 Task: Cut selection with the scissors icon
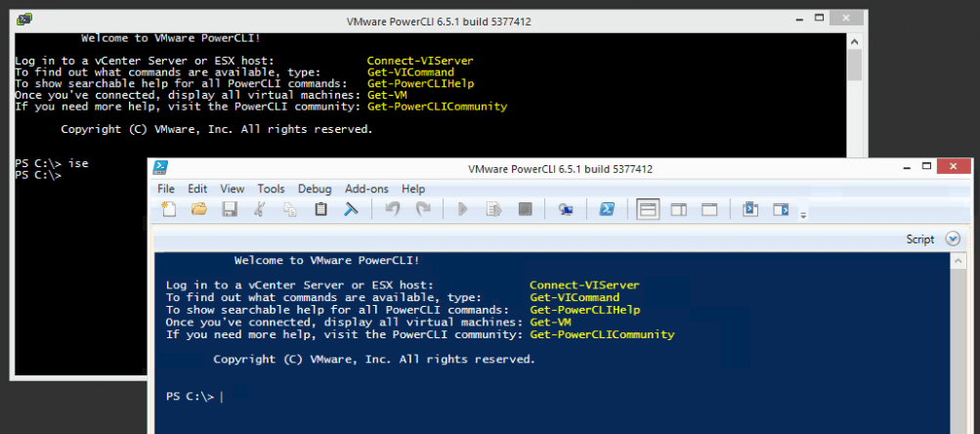[259, 209]
